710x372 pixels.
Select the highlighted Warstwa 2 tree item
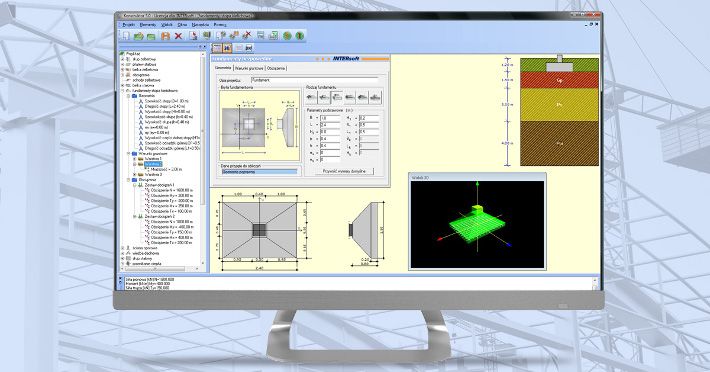click(x=153, y=164)
